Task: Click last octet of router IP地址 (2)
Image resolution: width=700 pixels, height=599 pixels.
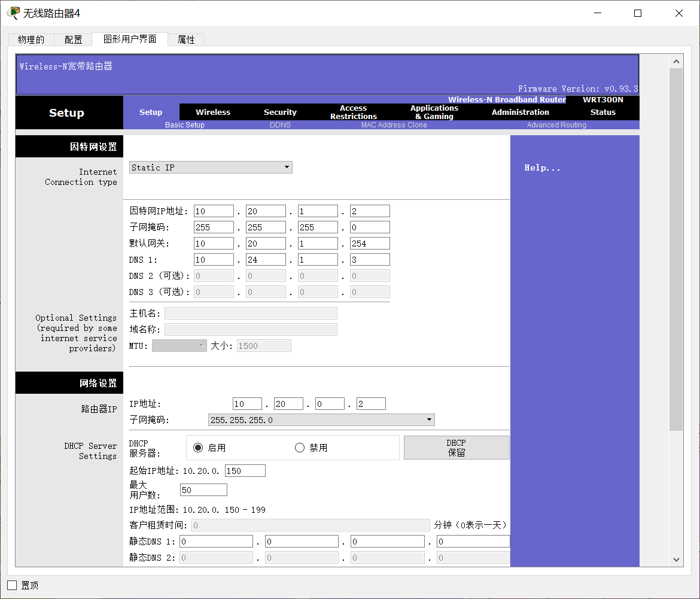Action: 371,403
